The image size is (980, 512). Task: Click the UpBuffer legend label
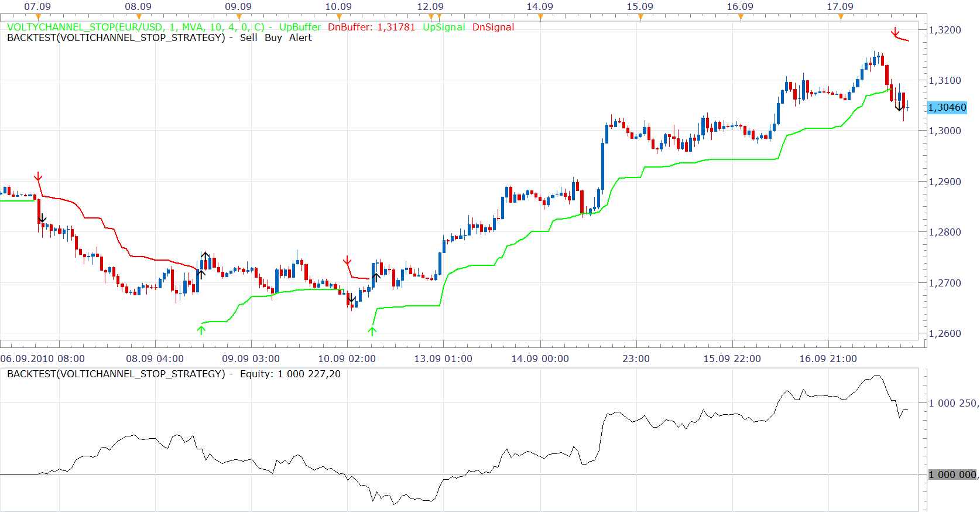[x=300, y=27]
